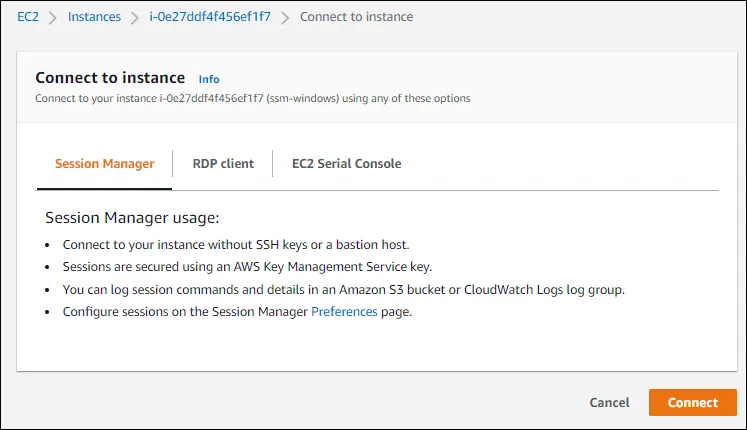The height and width of the screenshot is (430, 747).
Task: Open instance i-0e27ddf4f456ef1f7 breadcrumb link
Action: click(x=208, y=17)
